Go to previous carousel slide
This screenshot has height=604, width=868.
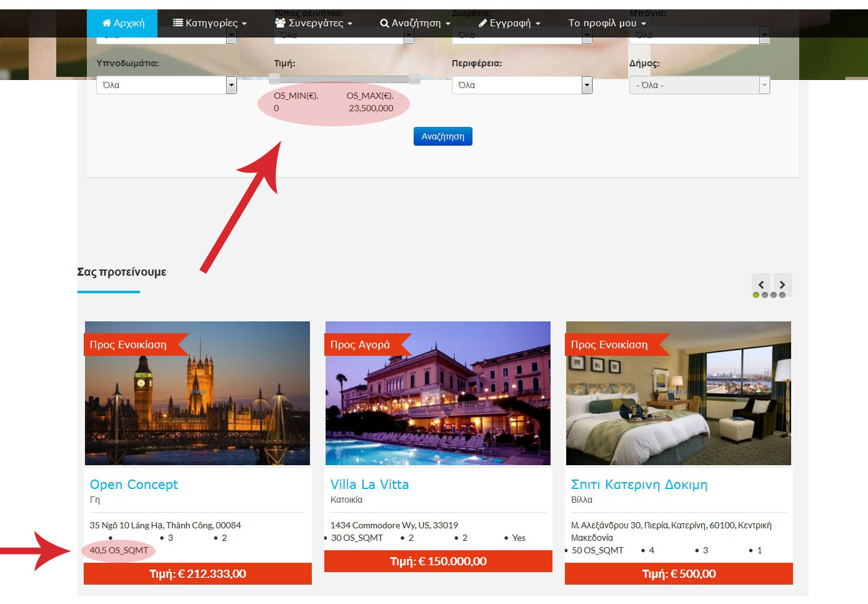[761, 284]
